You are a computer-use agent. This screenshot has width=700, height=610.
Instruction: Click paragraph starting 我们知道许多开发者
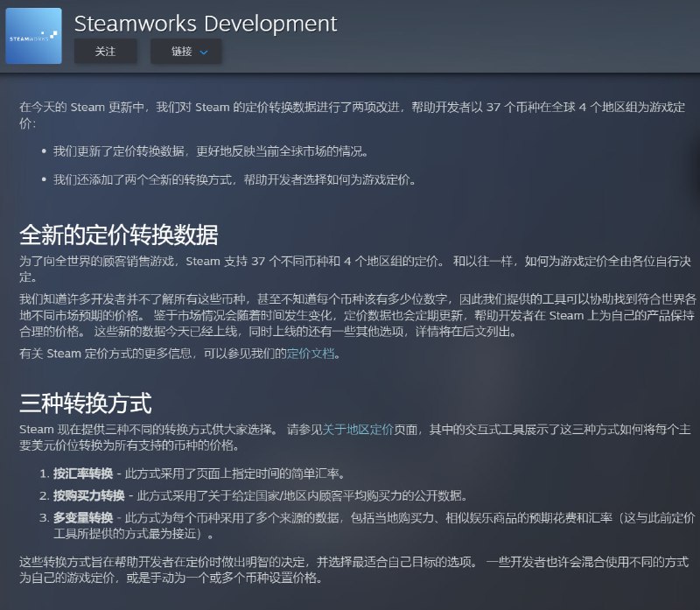[x=357, y=315]
